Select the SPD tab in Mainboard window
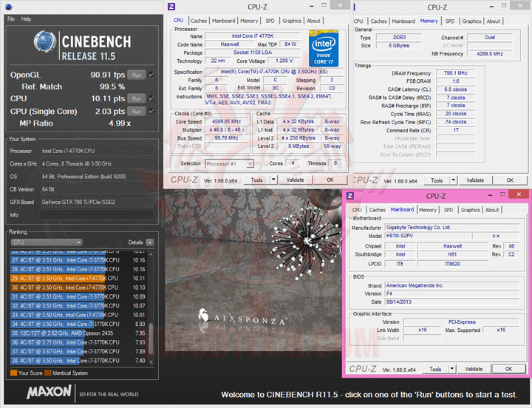Viewport: 532px width, 408px height. (449, 210)
